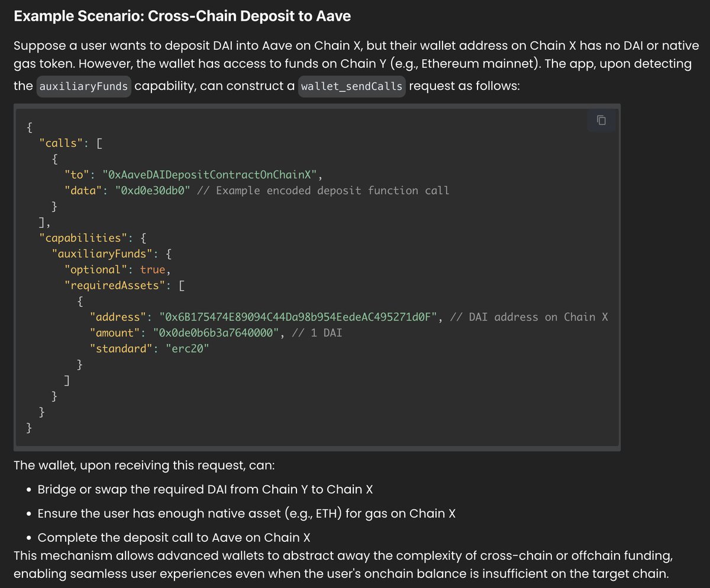Click "The wallet, upon receiving this request, can:"
Screen dimensions: 710x588
coord(144,465)
